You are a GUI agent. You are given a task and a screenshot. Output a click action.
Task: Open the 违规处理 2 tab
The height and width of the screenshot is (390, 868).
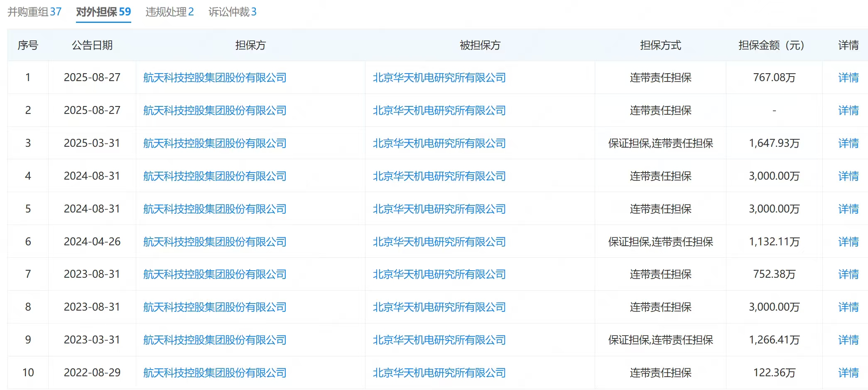(x=169, y=12)
